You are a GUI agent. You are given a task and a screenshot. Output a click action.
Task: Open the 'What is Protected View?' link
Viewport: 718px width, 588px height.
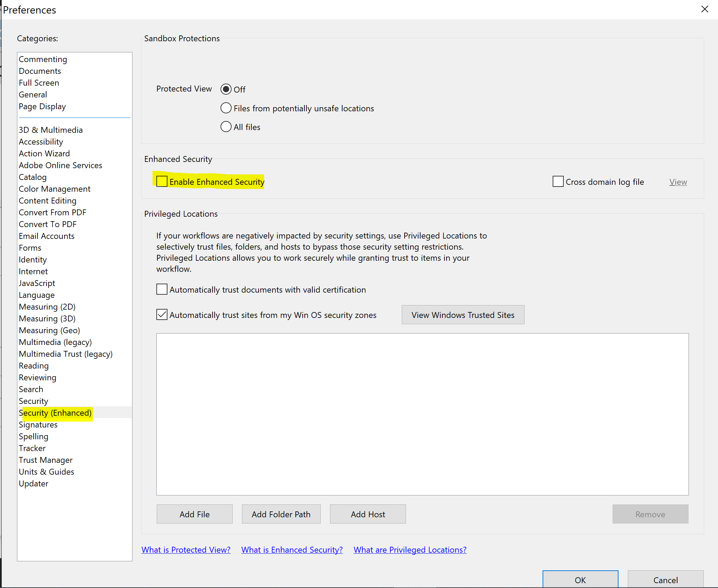[186, 550]
